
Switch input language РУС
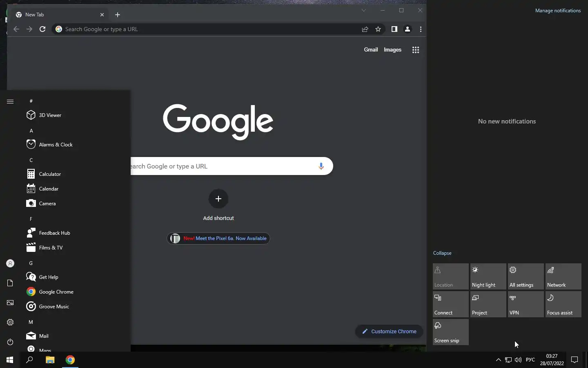530,360
